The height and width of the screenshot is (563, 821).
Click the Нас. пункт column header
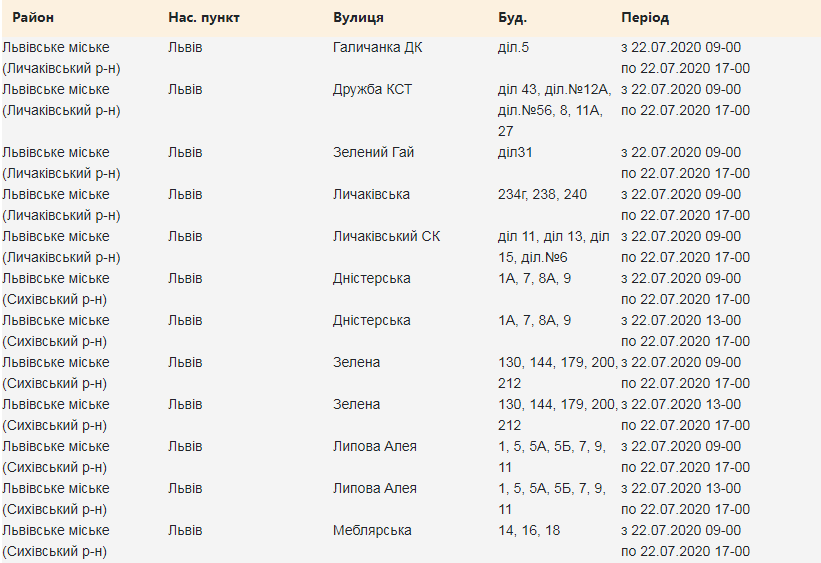click(204, 18)
